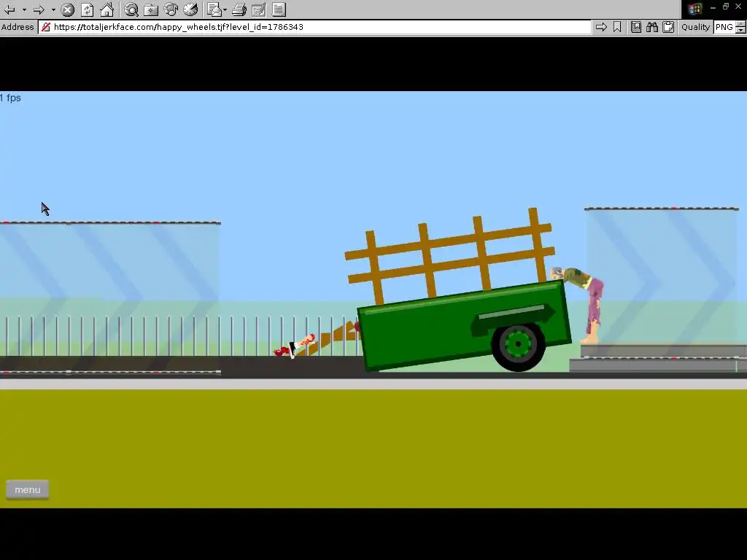Image resolution: width=747 pixels, height=560 pixels.
Task: Click the insecure page icon in the address bar
Action: click(x=46, y=27)
